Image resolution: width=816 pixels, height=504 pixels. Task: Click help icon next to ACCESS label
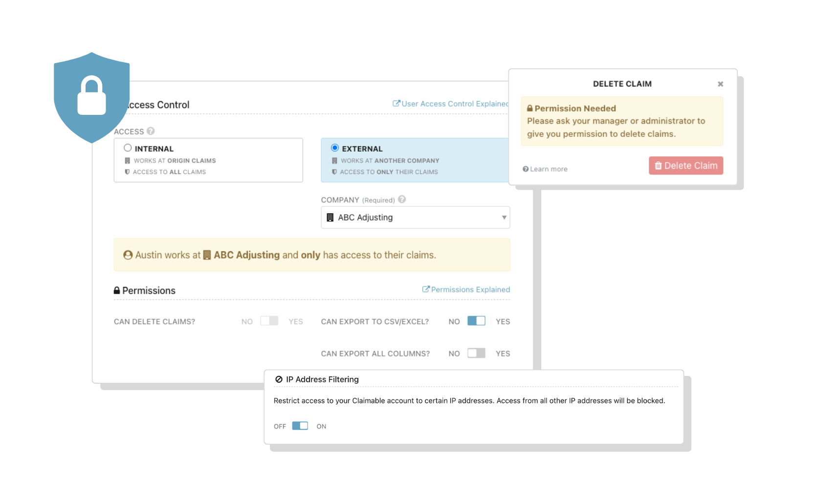pyautogui.click(x=151, y=131)
